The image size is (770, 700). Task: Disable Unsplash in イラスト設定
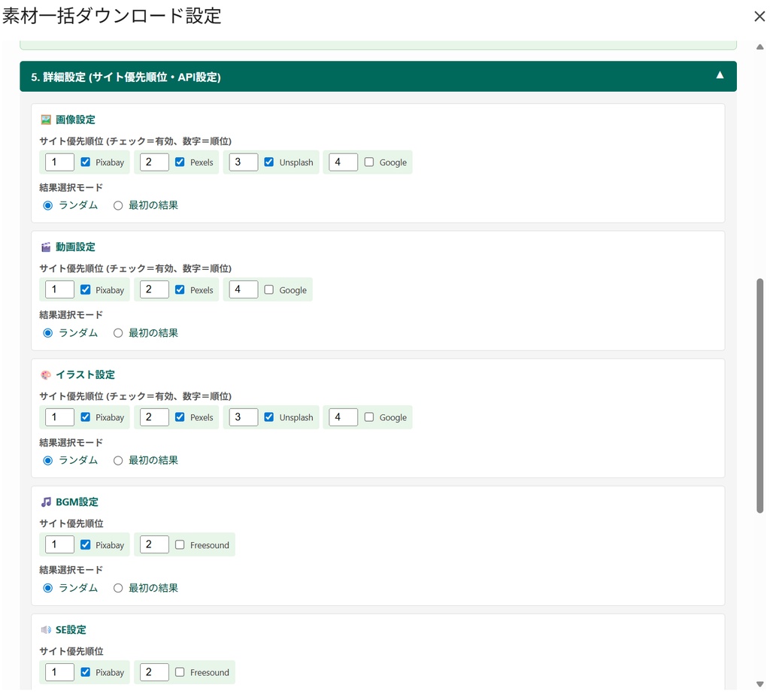coord(269,417)
